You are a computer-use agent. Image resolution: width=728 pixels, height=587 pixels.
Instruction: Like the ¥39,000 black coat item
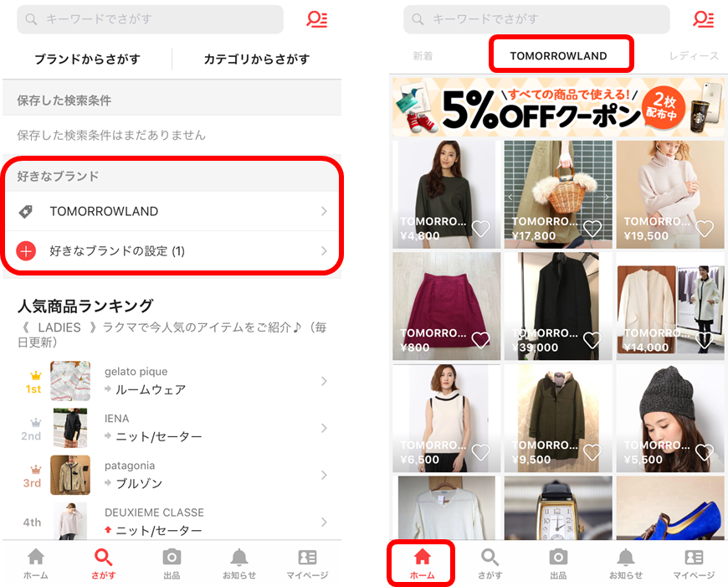click(592, 340)
